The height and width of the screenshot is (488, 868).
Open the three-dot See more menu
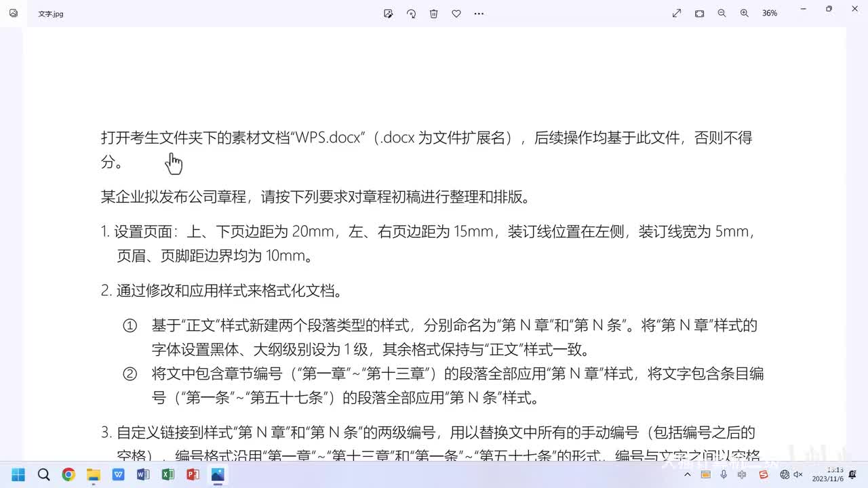pyautogui.click(x=479, y=14)
